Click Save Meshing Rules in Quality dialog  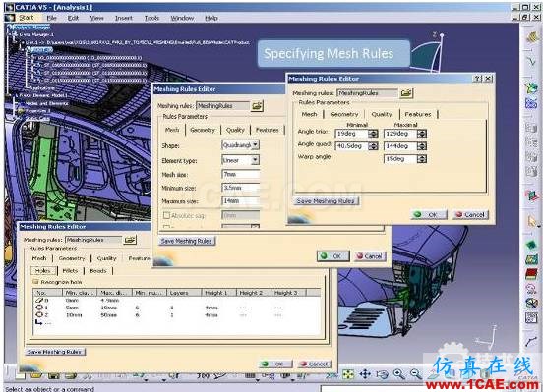point(326,201)
